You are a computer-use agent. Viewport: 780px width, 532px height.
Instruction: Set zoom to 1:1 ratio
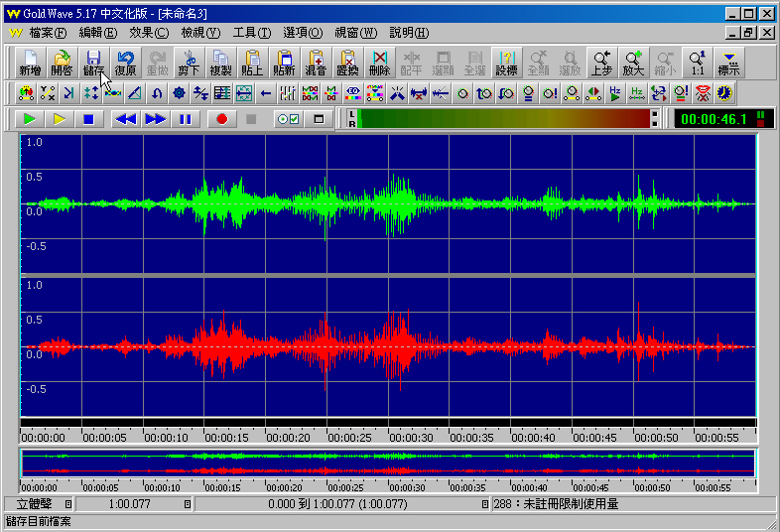tap(698, 64)
